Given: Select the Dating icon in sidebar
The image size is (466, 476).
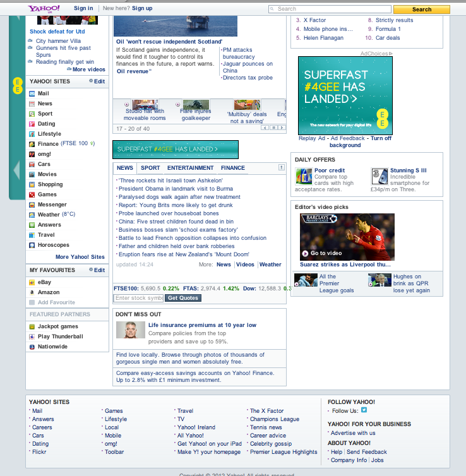Looking at the screenshot, I should (32, 124).
